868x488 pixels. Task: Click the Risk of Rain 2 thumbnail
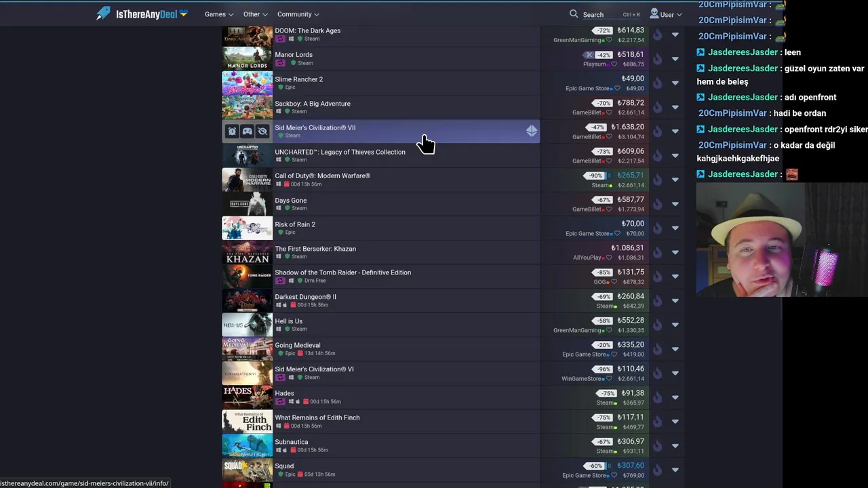(247, 228)
